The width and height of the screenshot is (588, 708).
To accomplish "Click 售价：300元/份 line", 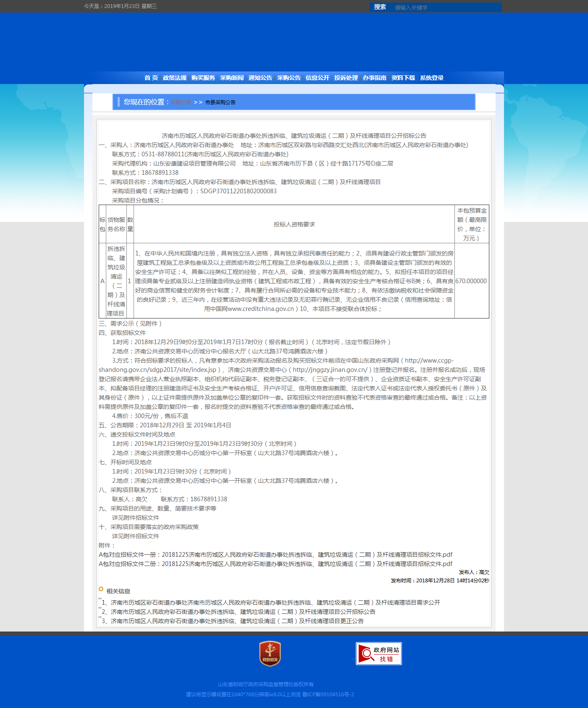I will point(150,416).
